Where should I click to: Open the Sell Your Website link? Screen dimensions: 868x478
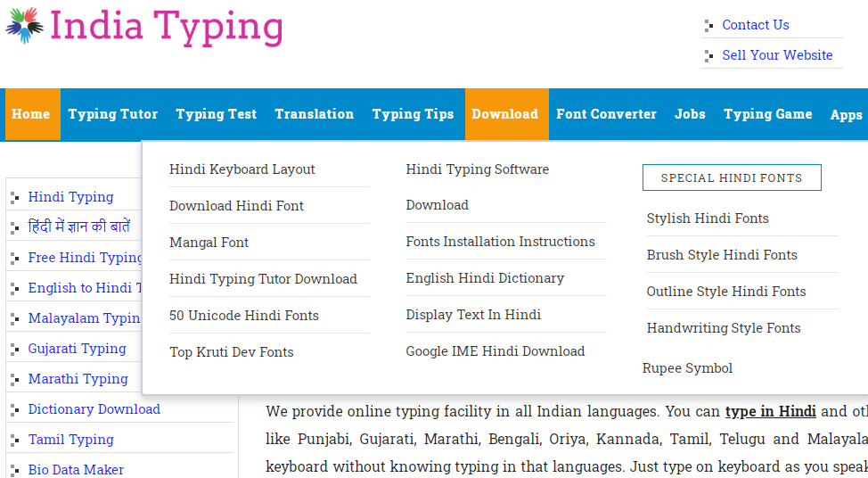pos(777,54)
